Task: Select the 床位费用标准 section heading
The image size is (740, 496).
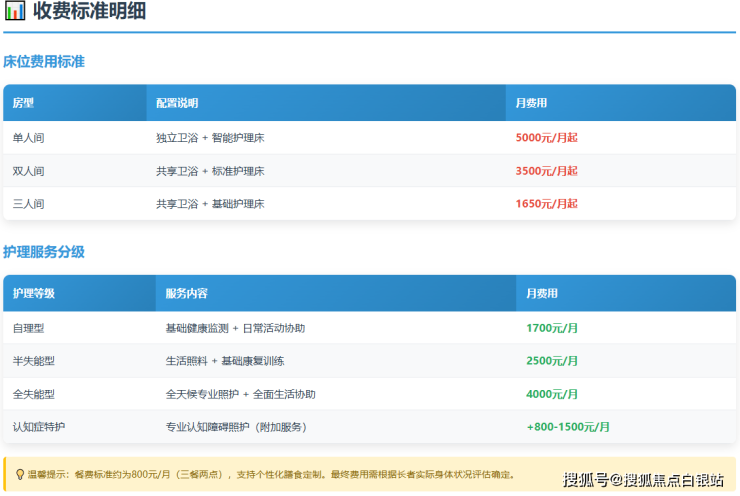Action: [44, 62]
